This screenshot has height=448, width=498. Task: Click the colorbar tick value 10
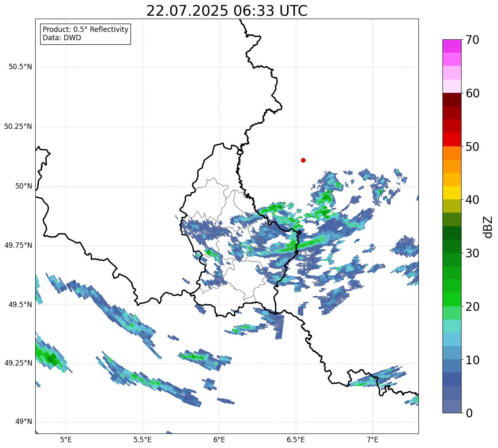point(472,360)
